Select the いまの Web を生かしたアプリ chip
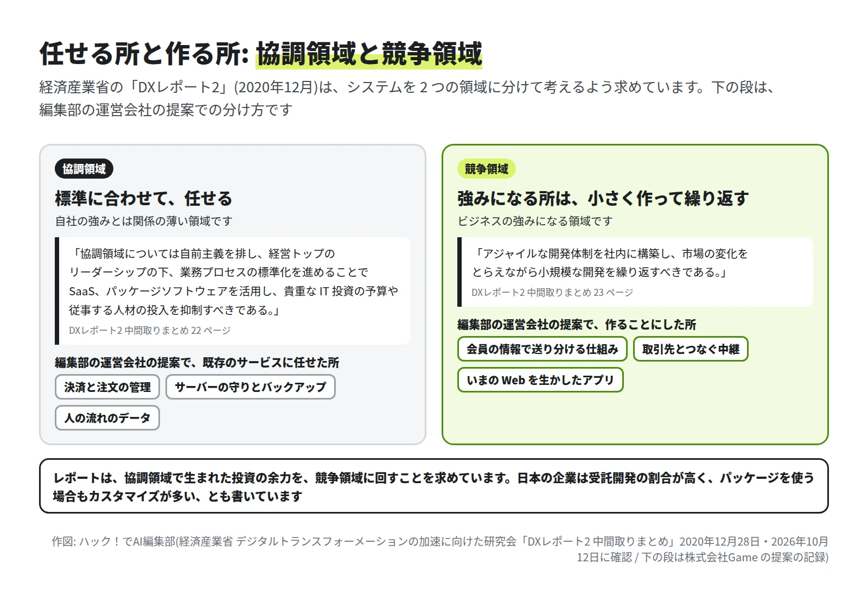868x595 pixels. click(540, 380)
